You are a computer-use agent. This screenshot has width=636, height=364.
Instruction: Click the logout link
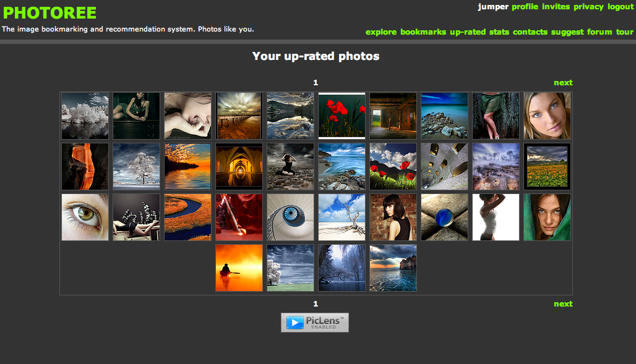pyautogui.click(x=621, y=7)
